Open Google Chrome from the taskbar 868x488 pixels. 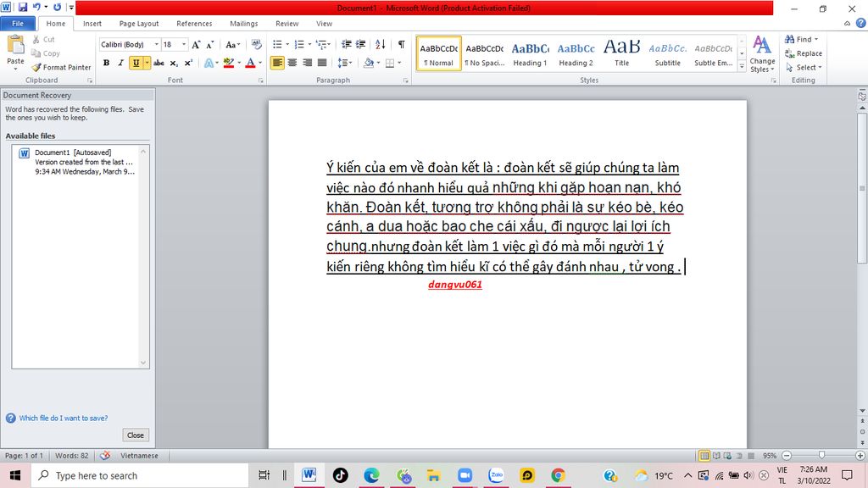(x=558, y=475)
